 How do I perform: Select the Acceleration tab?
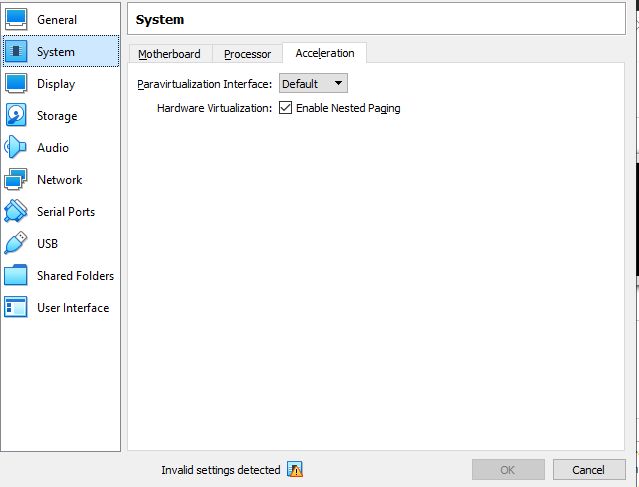[325, 53]
